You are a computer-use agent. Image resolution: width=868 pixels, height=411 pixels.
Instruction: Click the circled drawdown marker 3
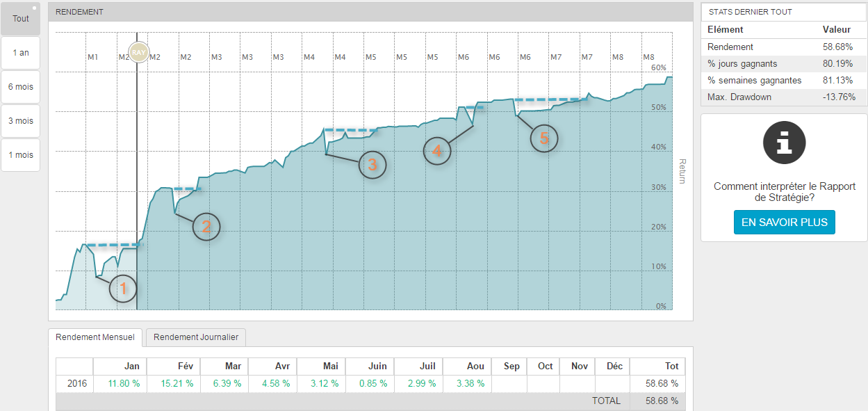click(372, 165)
